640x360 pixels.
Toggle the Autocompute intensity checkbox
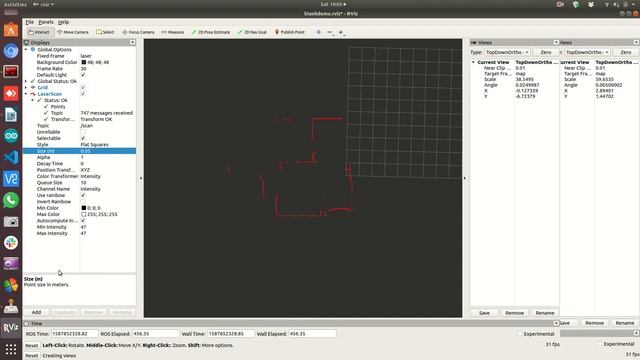click(83, 221)
